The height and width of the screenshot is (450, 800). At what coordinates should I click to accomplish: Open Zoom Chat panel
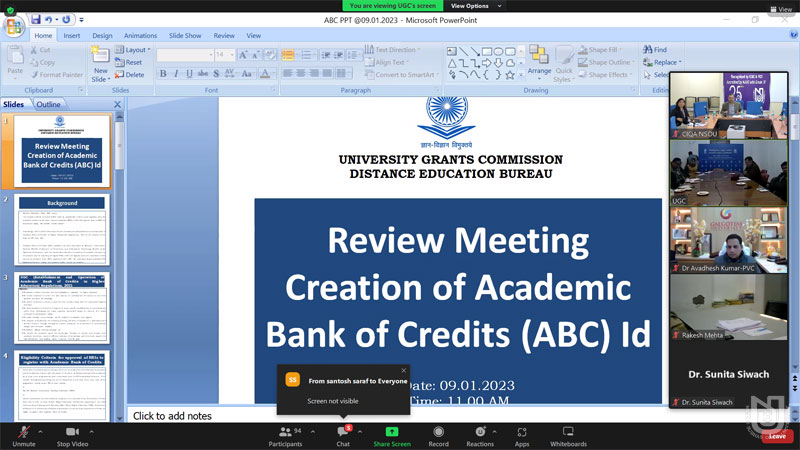pyautogui.click(x=343, y=436)
